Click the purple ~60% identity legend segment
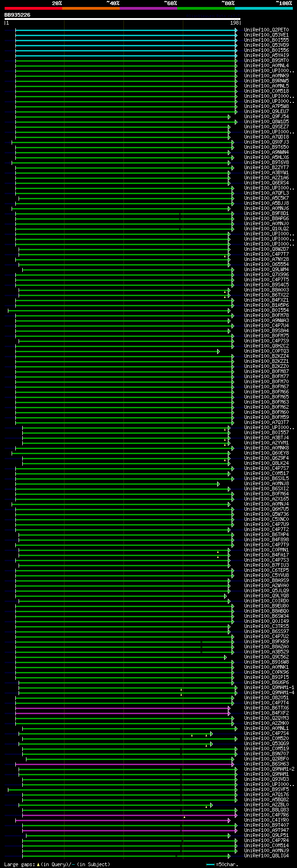Screen dimensions: 297x868 click(148, 8)
